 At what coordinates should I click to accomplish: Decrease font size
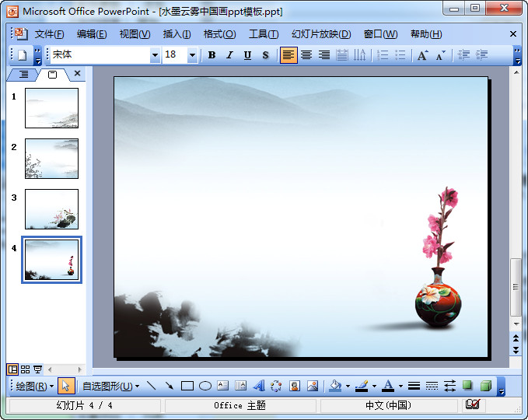440,55
